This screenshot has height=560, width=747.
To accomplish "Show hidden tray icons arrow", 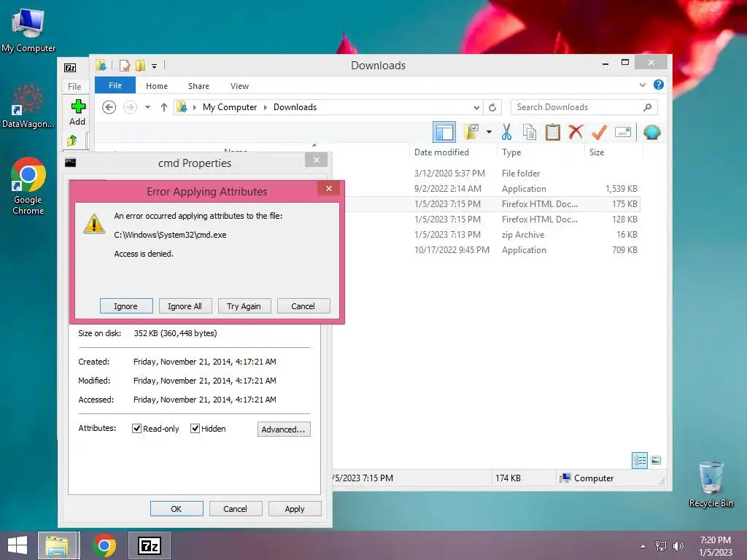I will tap(643, 546).
